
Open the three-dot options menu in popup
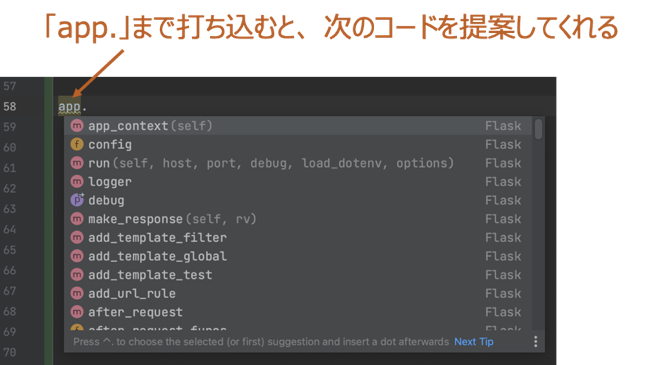tap(535, 341)
